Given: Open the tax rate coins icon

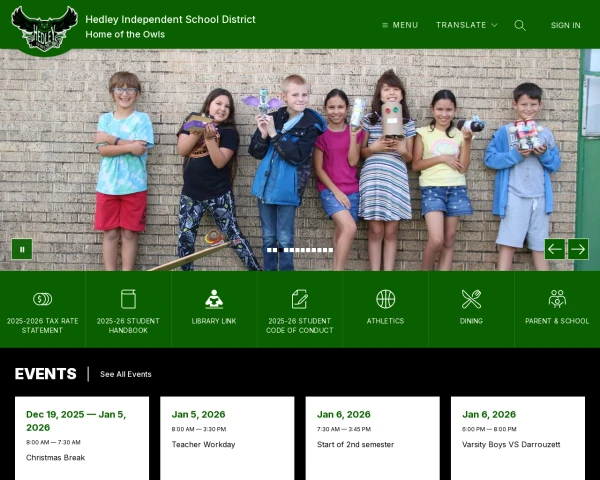Looking at the screenshot, I should pos(42,299).
